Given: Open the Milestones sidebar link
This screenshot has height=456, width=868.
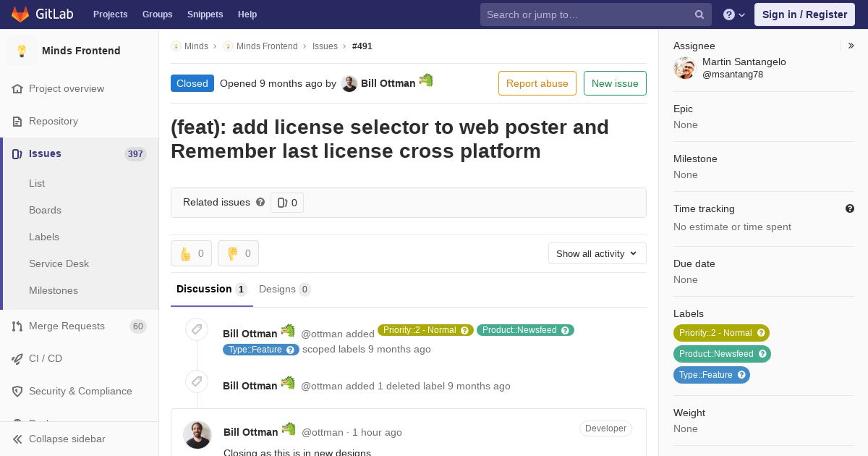Looking at the screenshot, I should coord(54,290).
